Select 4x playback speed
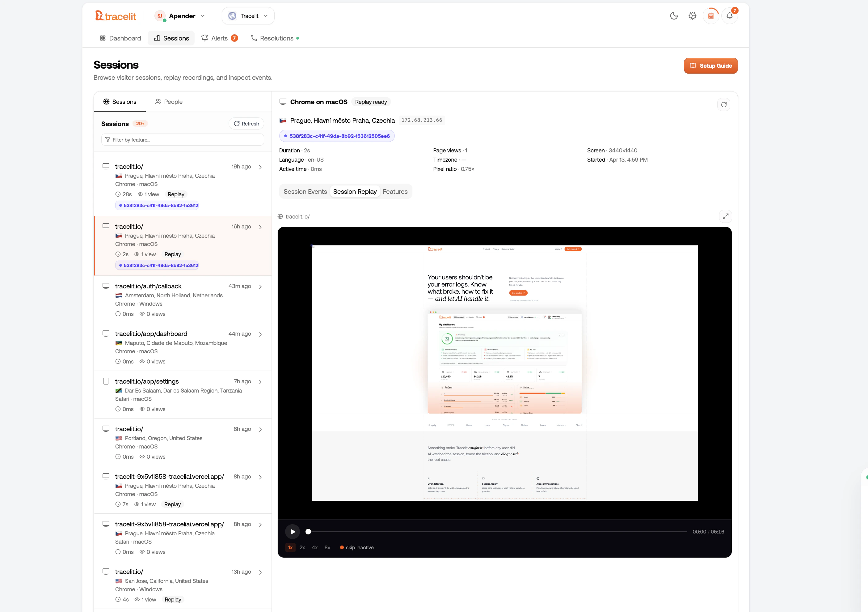868x612 pixels. [314, 547]
